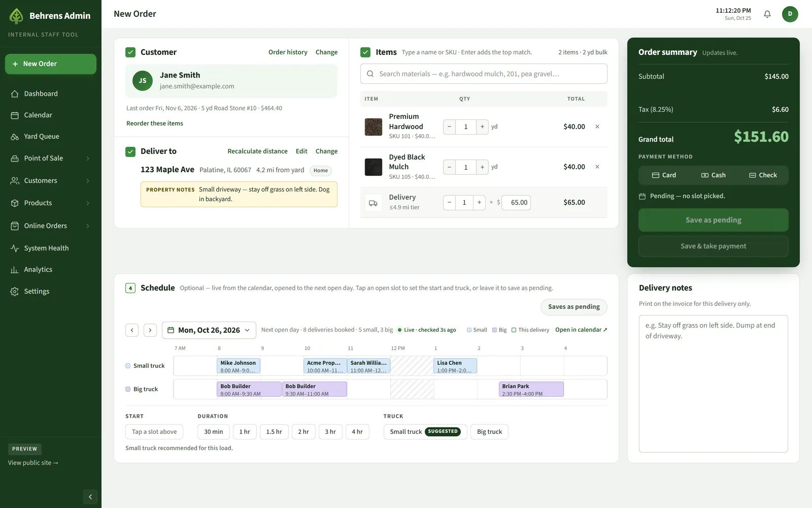The height and width of the screenshot is (508, 812).
Task: Click the Delivery truck icon
Action: (373, 203)
